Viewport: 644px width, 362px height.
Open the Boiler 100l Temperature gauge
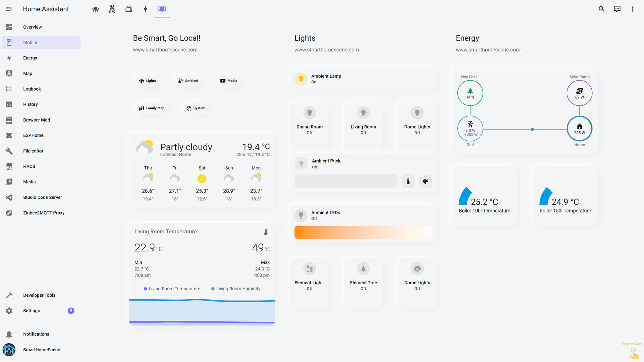(x=484, y=196)
